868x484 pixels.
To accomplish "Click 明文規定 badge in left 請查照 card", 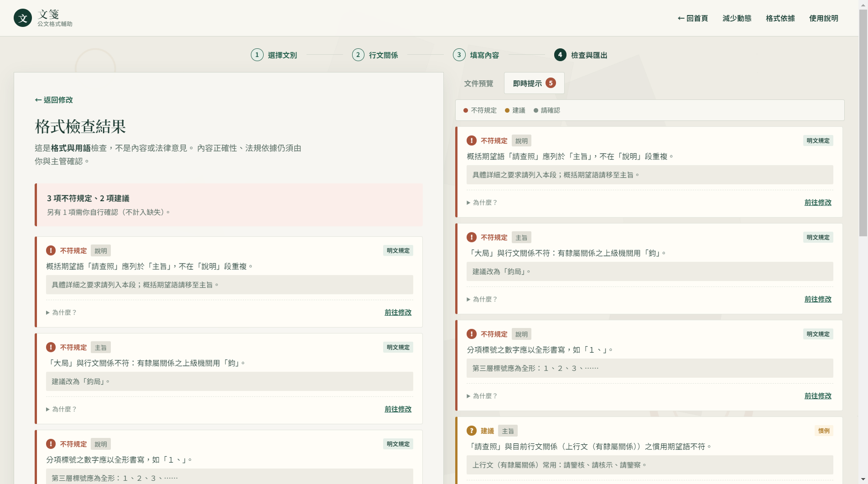I will [x=398, y=251].
